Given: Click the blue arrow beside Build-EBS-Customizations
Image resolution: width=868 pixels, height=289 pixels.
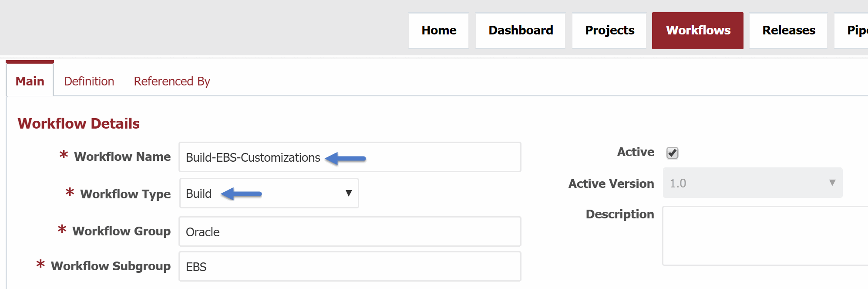Looking at the screenshot, I should click(x=346, y=158).
